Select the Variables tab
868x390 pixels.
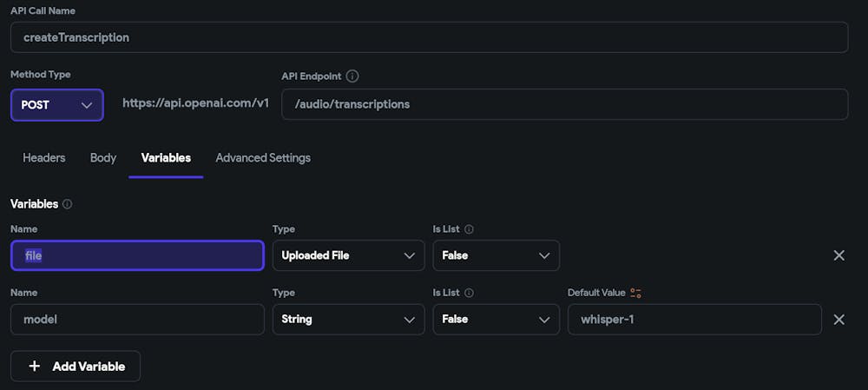pos(166,158)
